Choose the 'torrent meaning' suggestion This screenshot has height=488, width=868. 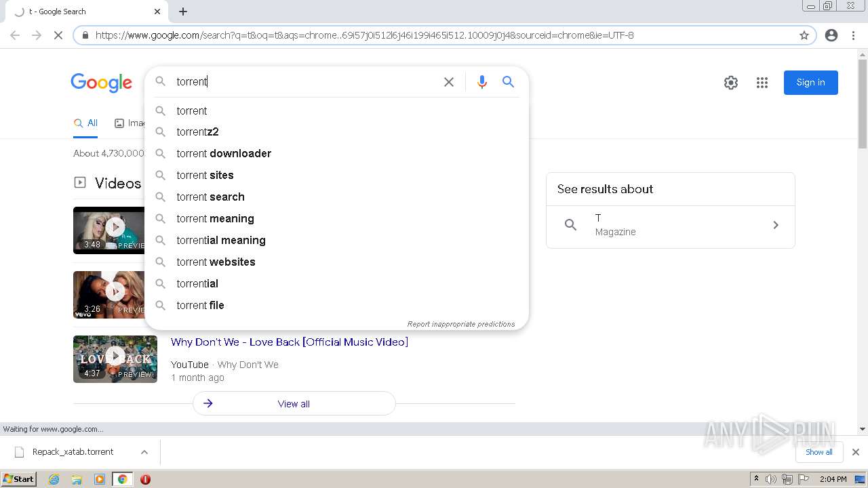tap(336, 219)
